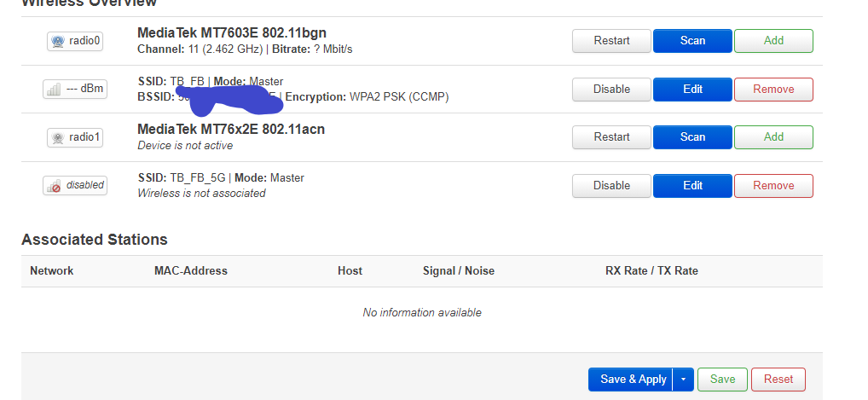Edit the TB_FB network settings

pyautogui.click(x=692, y=90)
